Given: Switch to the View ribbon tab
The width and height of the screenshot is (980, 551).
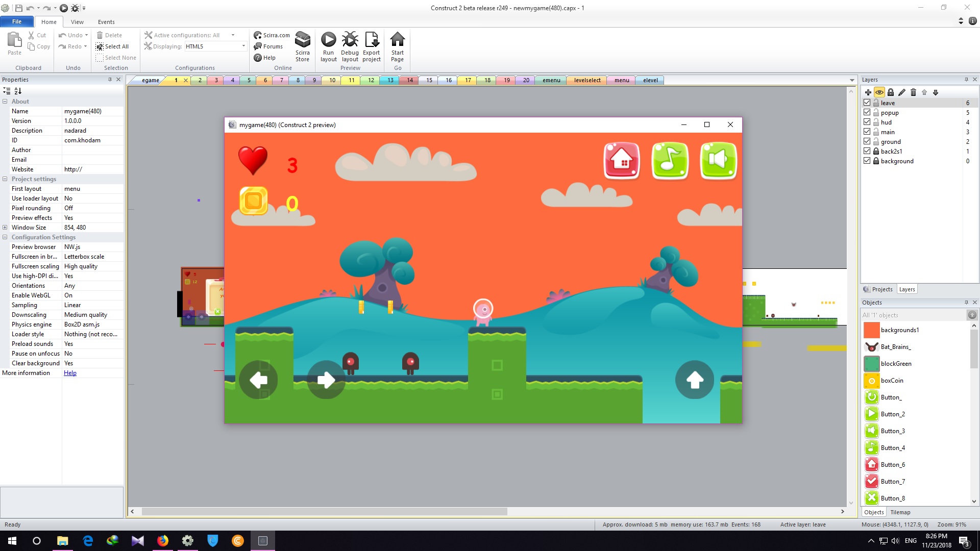Looking at the screenshot, I should [x=77, y=22].
